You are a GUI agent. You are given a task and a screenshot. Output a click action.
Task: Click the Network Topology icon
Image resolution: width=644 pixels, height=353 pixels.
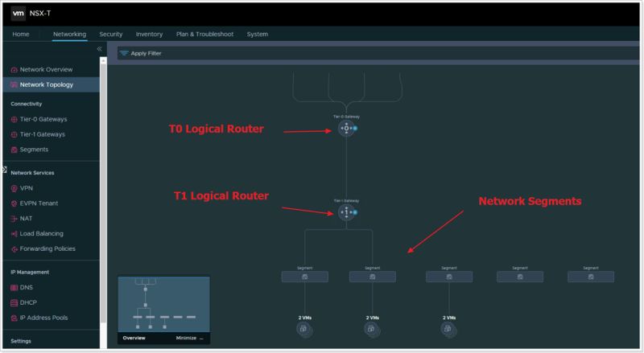[x=14, y=84]
